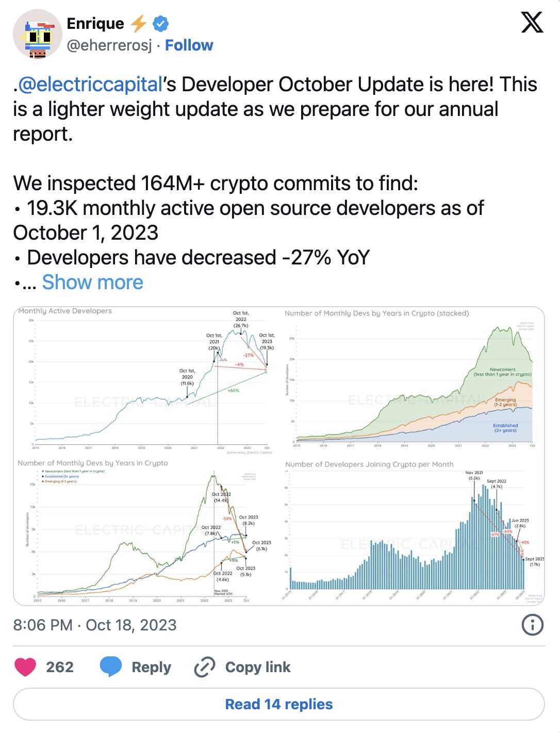Click the Reply text label

[x=150, y=667]
